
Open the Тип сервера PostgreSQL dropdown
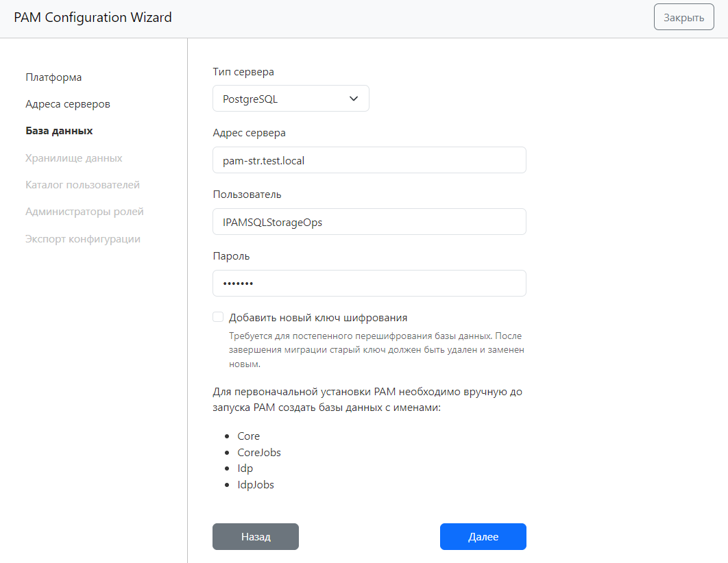tap(291, 99)
